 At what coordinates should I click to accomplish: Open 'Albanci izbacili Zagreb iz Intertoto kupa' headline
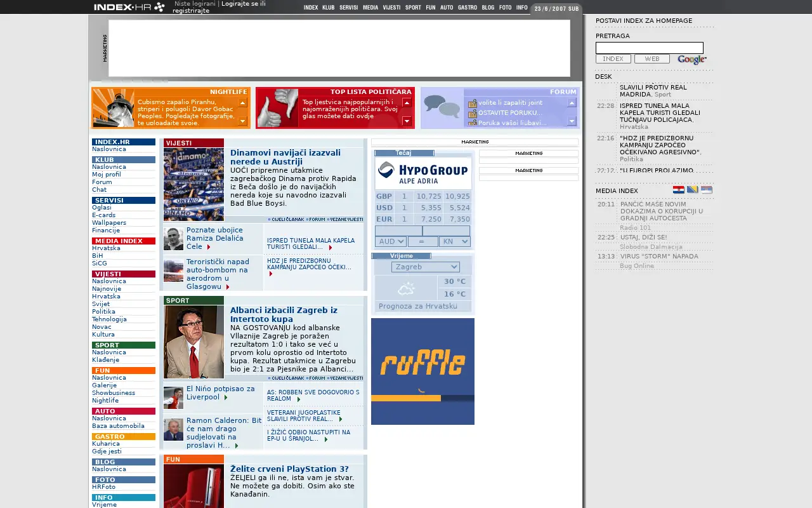(284, 314)
